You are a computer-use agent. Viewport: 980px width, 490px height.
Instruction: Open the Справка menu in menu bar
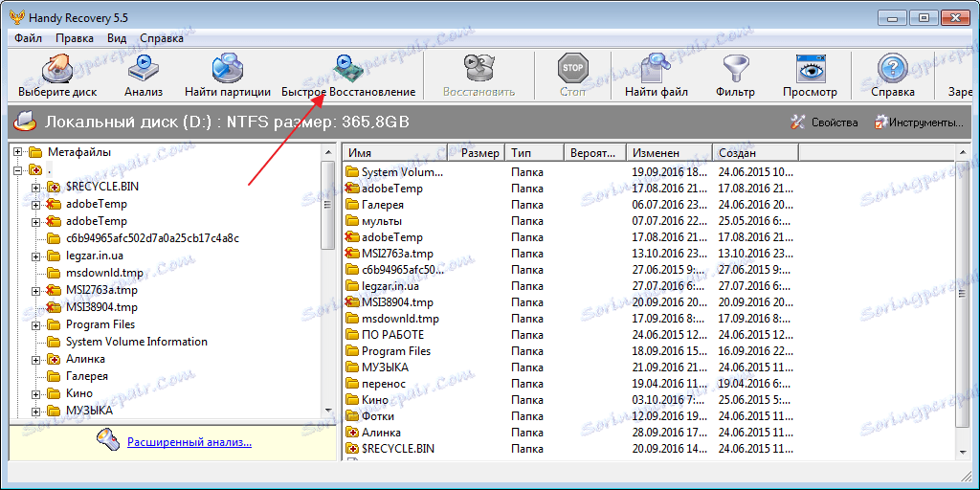(x=162, y=38)
